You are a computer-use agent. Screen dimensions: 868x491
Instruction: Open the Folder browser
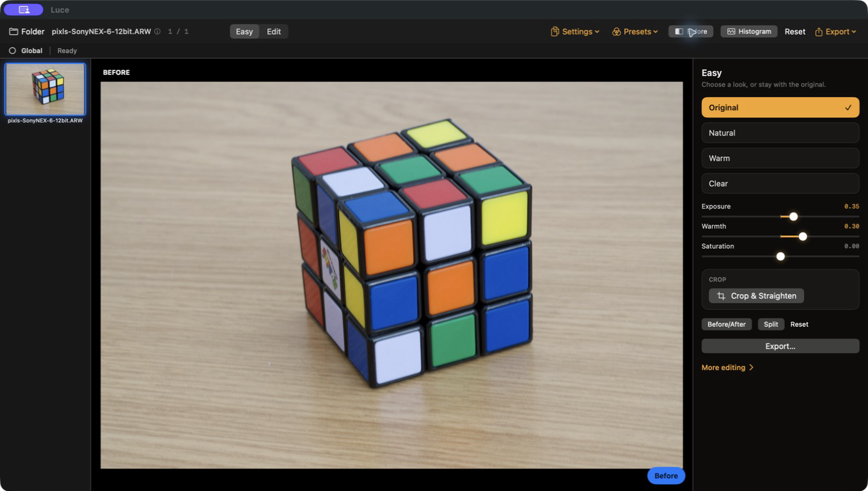(27, 31)
